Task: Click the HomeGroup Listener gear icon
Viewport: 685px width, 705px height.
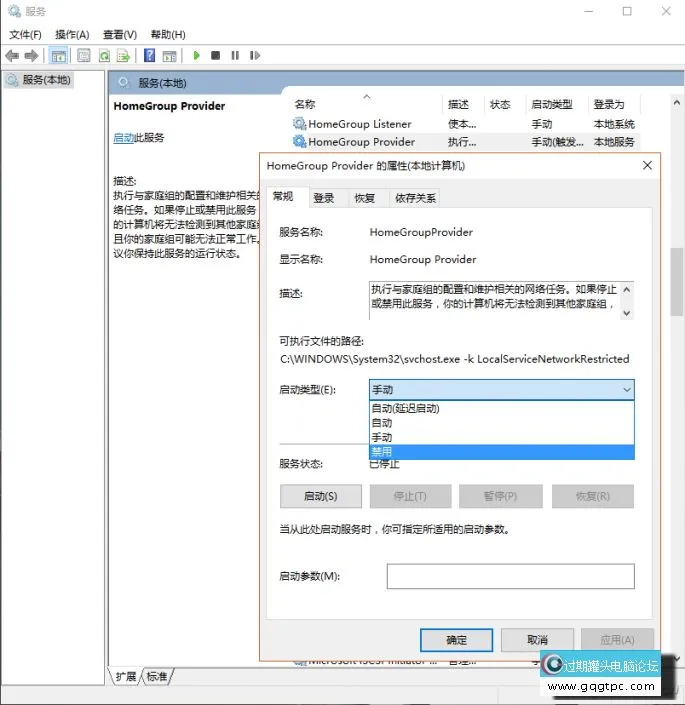Action: 299,123
